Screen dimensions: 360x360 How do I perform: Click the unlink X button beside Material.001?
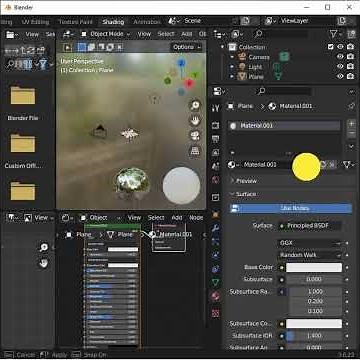pos(332,164)
